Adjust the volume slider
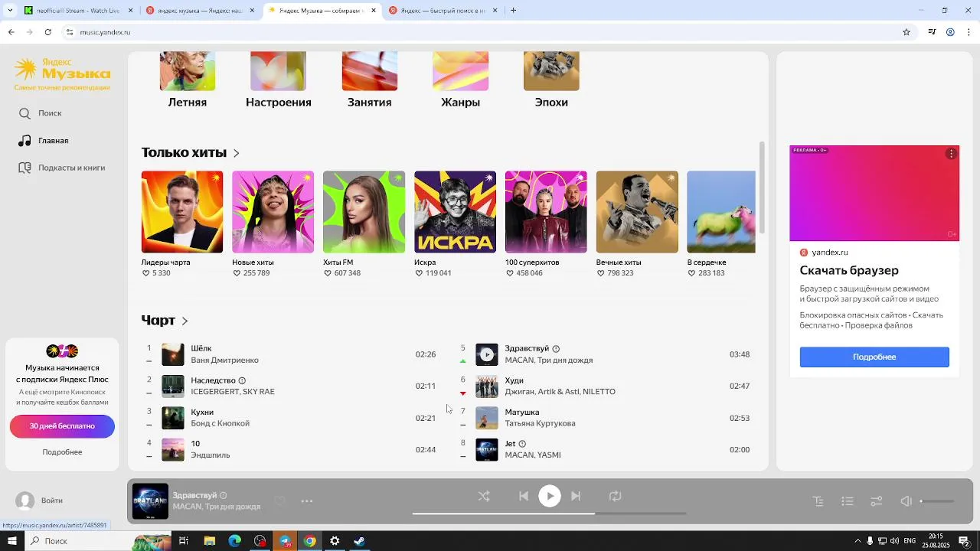The height and width of the screenshot is (551, 980). click(936, 501)
